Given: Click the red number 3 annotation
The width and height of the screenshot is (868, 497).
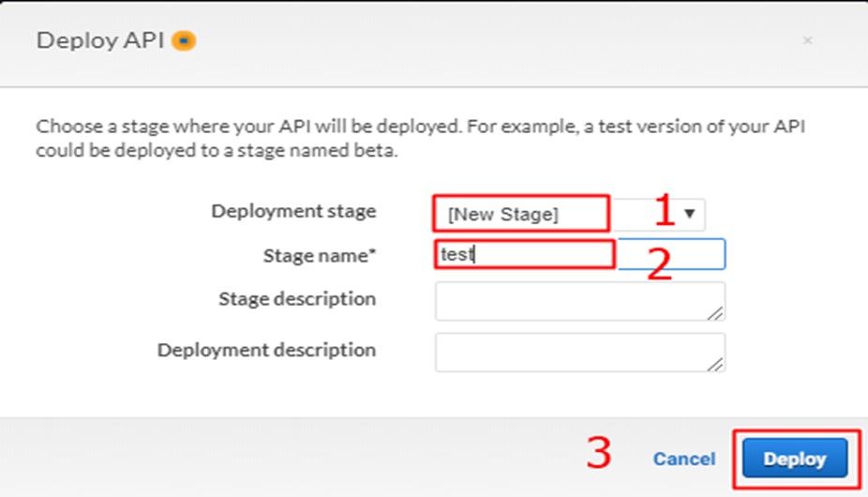Looking at the screenshot, I should point(599,454).
